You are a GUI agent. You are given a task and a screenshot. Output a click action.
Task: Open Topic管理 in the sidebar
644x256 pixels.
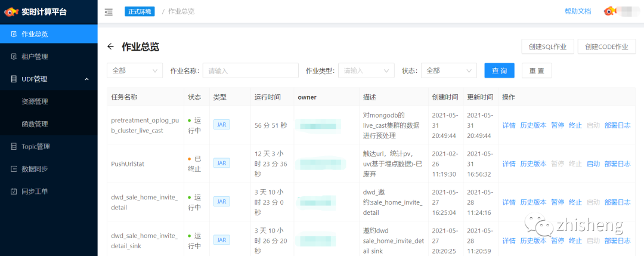coord(48,146)
